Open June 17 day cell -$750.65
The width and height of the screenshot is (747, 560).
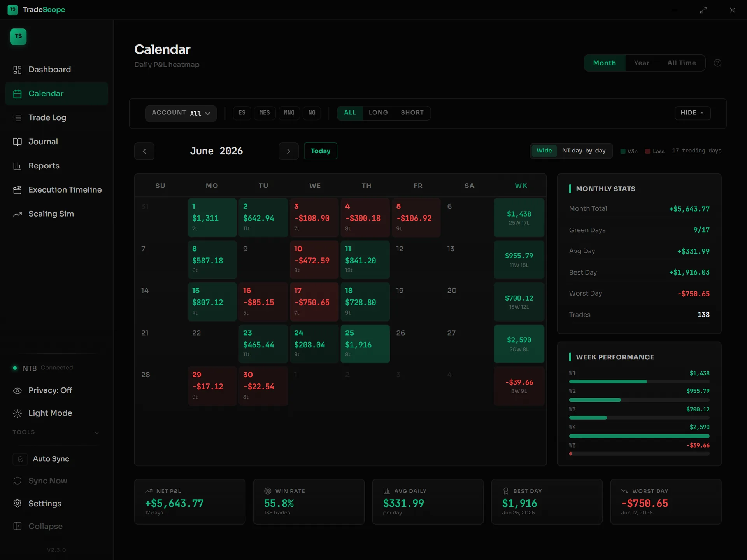pyautogui.click(x=314, y=302)
